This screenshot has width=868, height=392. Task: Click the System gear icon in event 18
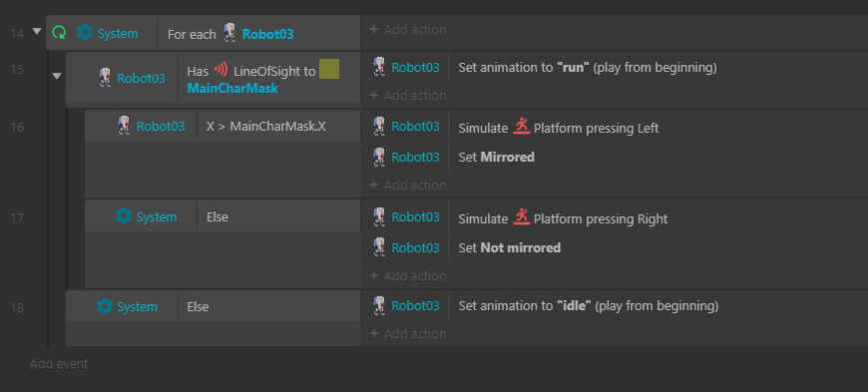coord(104,306)
